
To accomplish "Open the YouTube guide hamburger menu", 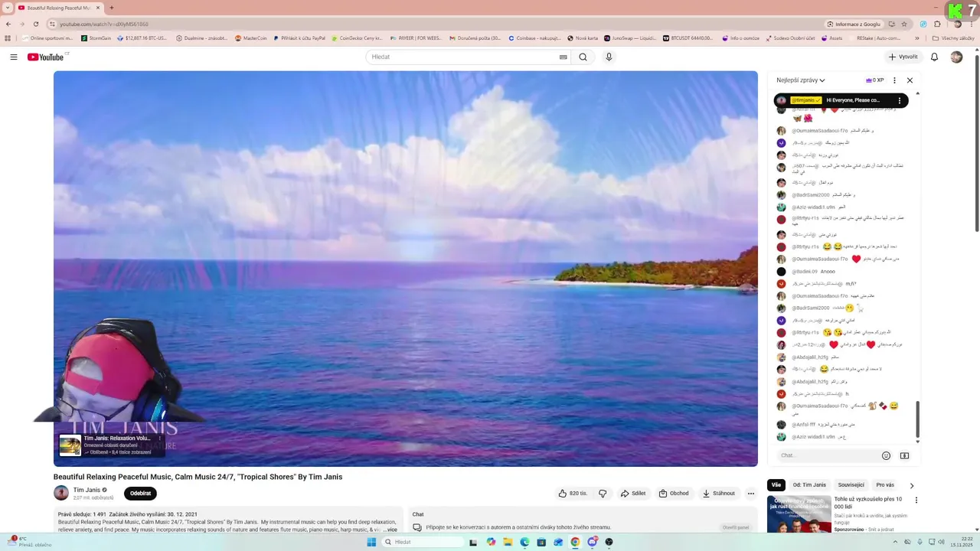I will (14, 57).
